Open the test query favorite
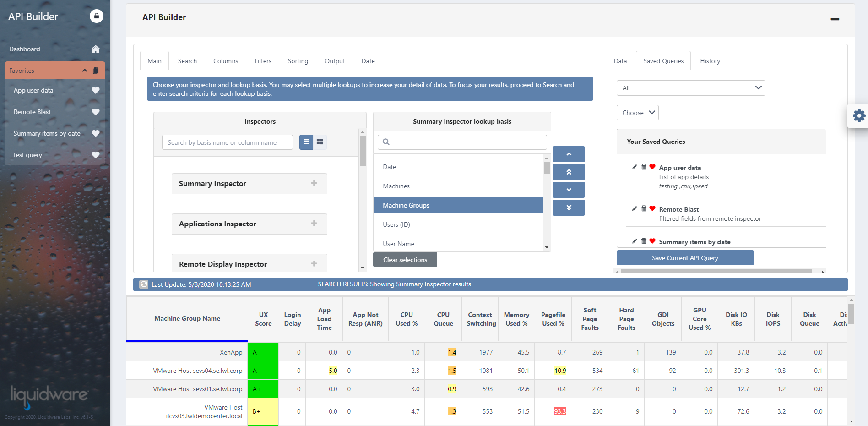The width and height of the screenshot is (868, 426). click(28, 155)
